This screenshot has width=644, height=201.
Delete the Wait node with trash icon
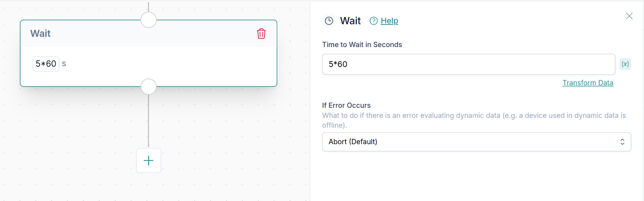pos(261,33)
